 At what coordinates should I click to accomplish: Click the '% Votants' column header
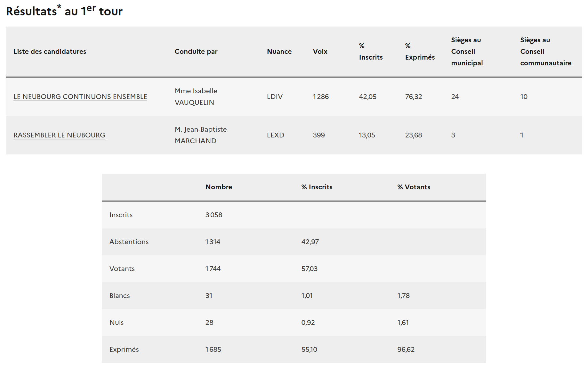414,187
